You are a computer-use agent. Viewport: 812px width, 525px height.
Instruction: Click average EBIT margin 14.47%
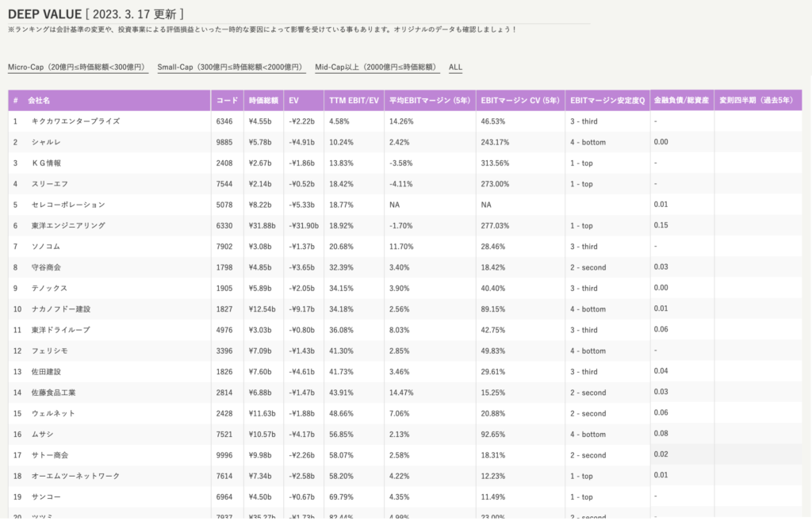[x=401, y=393]
